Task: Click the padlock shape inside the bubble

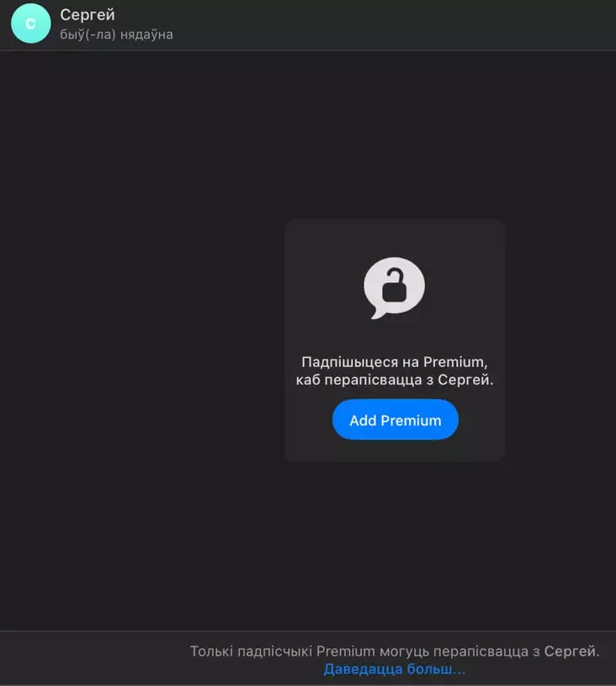Action: pos(394,285)
